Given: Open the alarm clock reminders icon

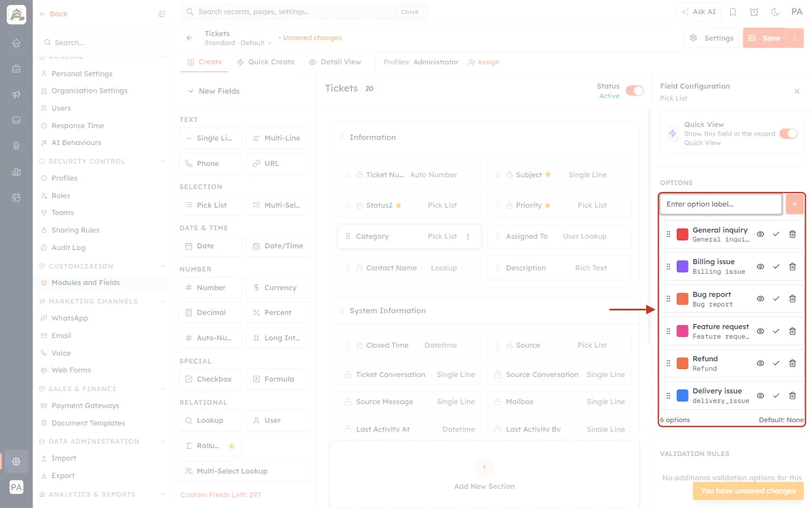Looking at the screenshot, I should tap(754, 12).
